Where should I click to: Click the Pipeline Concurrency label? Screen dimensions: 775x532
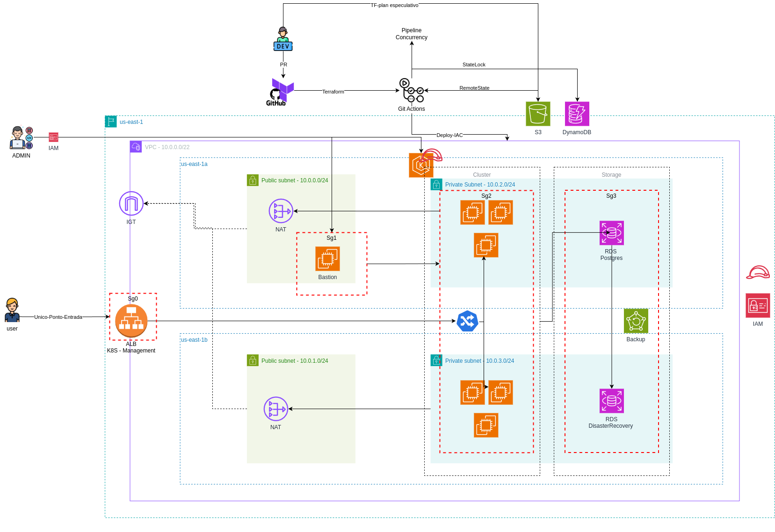point(412,34)
